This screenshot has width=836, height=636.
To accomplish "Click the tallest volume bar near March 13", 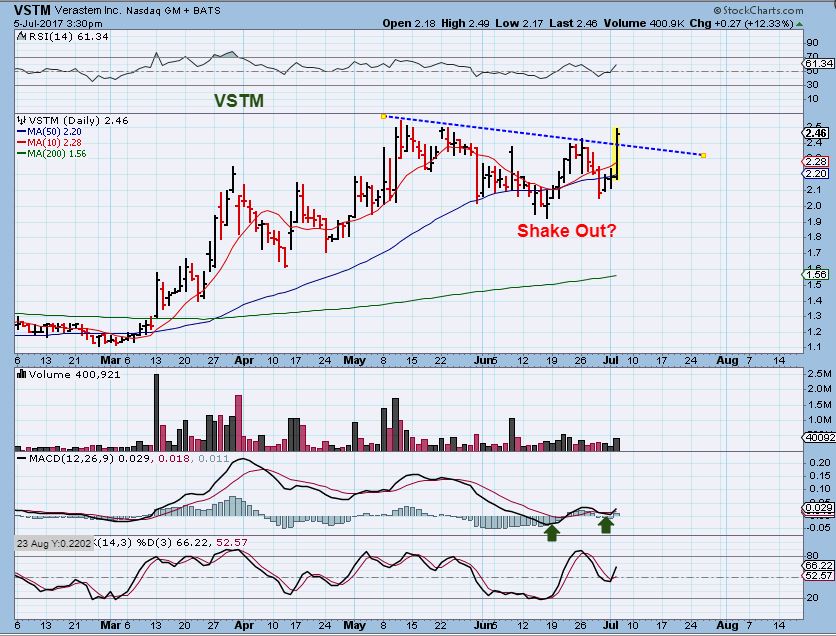I will click(x=156, y=413).
